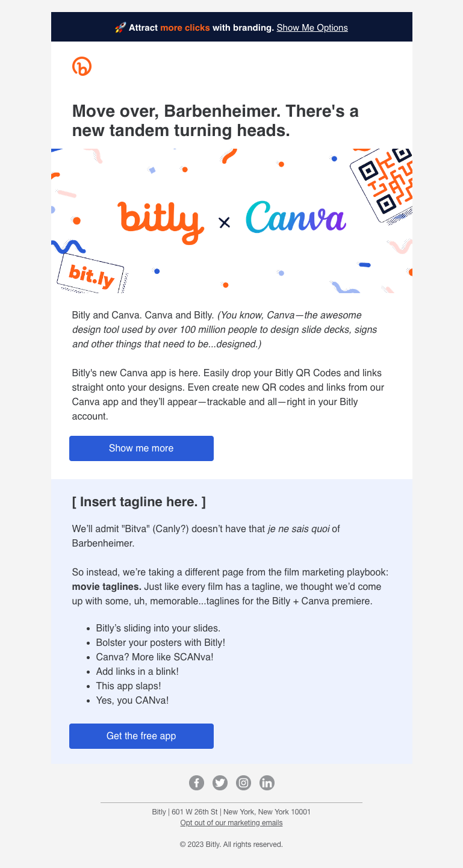Click the copyright 2023 Bitly text
This screenshot has width=463, height=868.
tap(231, 844)
